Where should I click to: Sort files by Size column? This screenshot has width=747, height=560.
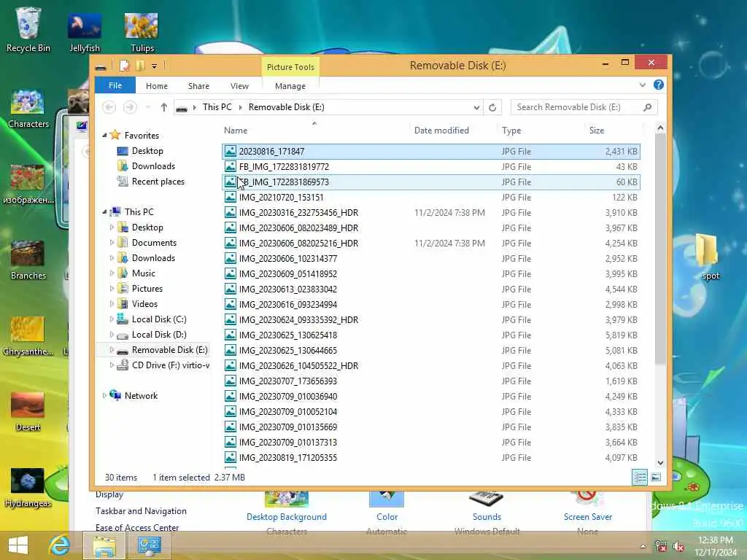tap(614, 130)
